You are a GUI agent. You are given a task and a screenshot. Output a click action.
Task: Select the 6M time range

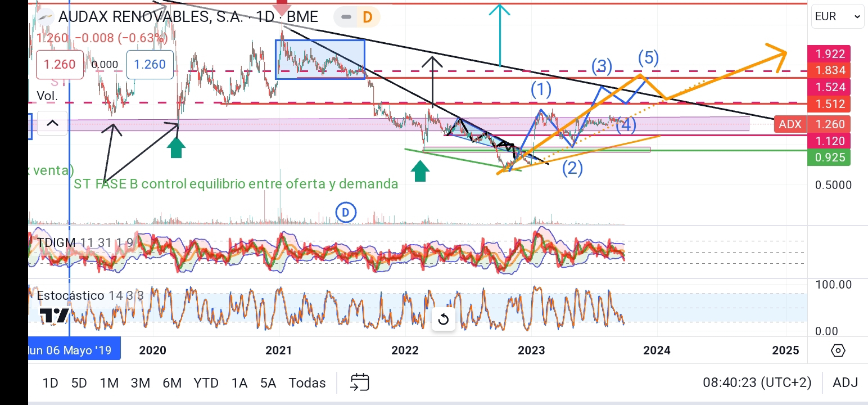[172, 383]
